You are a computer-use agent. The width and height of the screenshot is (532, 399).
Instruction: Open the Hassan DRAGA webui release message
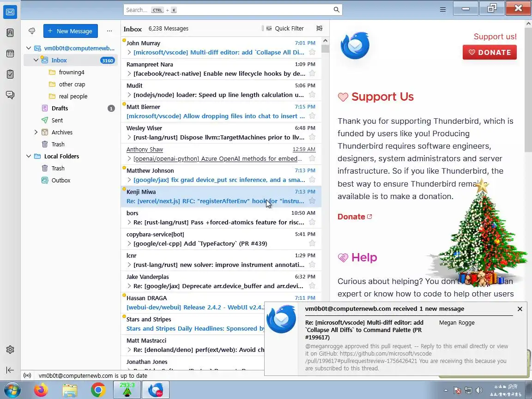point(193,302)
